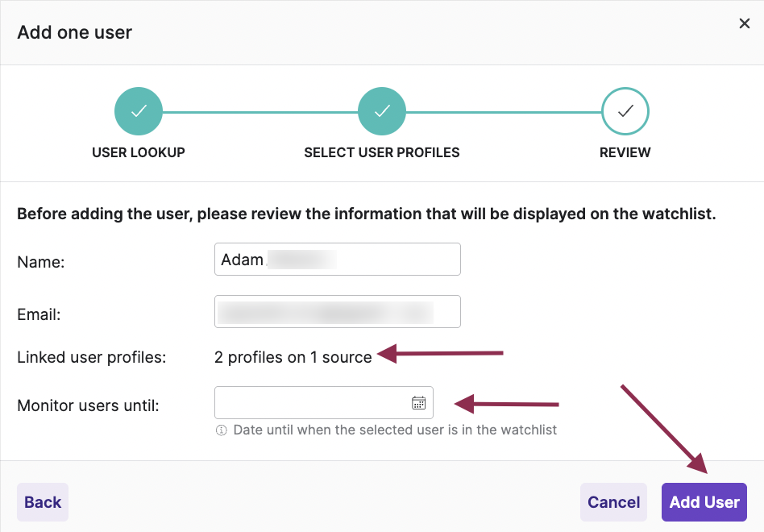This screenshot has width=764, height=532.
Task: Click the User Lookup step checkmark circle
Action: tap(139, 111)
